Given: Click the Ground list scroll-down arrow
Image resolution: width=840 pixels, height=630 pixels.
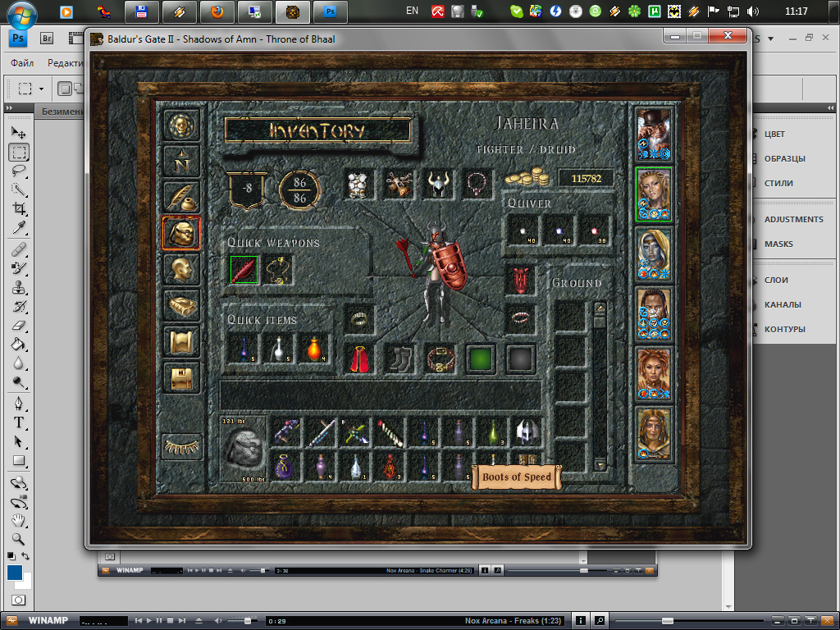Looking at the screenshot, I should [600, 466].
